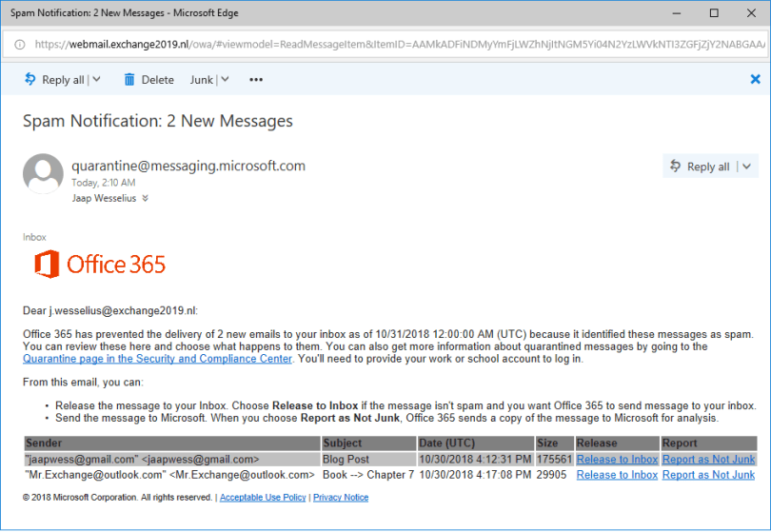Viewport: 771px width, 532px height.
Task: Expand recipients list next to Jaap Wesselius
Action: (x=146, y=199)
